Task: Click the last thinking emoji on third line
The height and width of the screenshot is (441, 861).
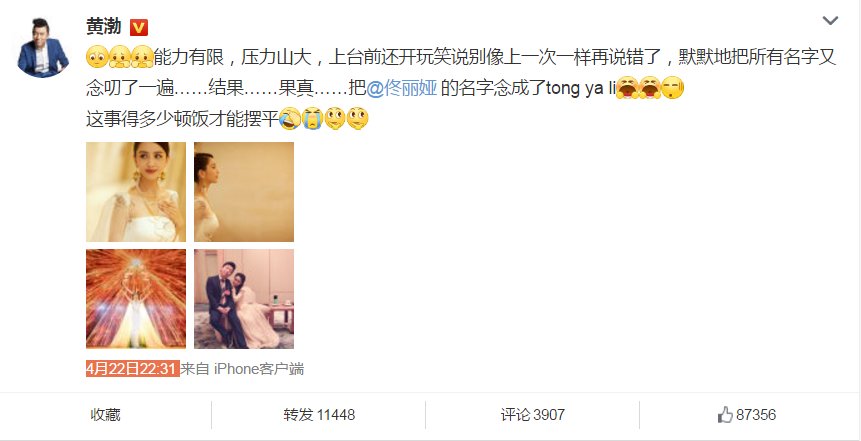Action: click(357, 118)
